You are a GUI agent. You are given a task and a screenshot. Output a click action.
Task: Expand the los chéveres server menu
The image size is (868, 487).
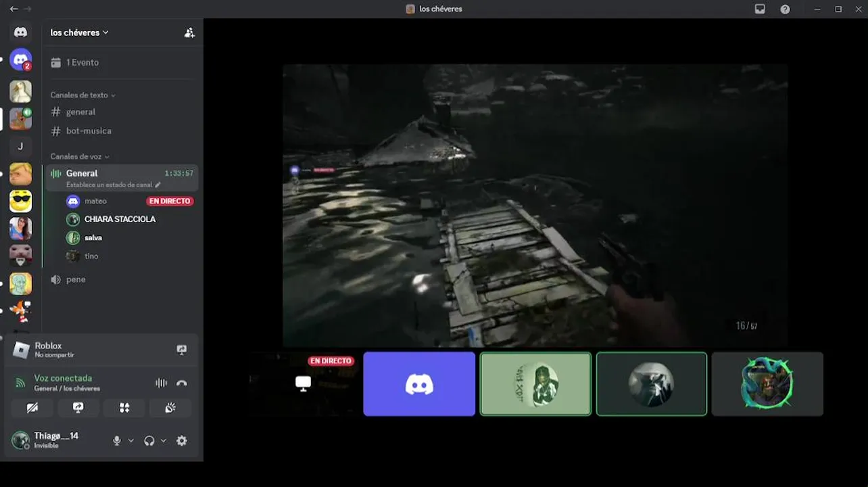point(80,32)
